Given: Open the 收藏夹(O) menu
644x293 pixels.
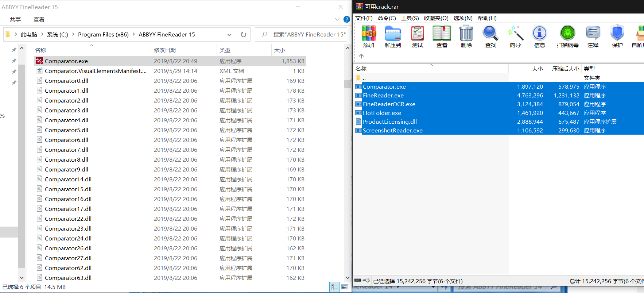Looking at the screenshot, I should coord(436,18).
